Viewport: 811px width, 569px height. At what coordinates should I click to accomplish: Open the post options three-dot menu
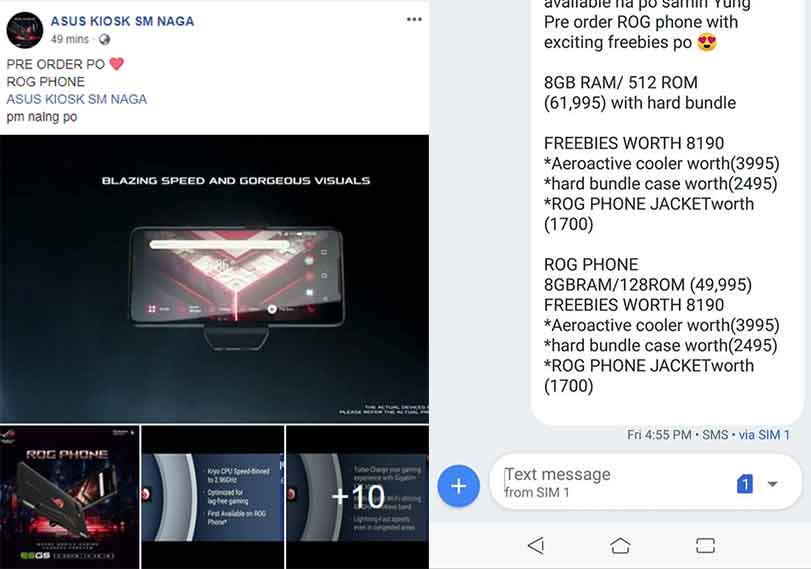[x=414, y=20]
